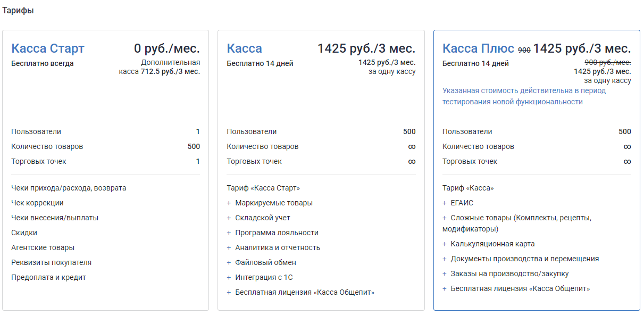This screenshot has height=315, width=644.
Task: Click Бесплатно всегда label
Action: [x=43, y=63]
